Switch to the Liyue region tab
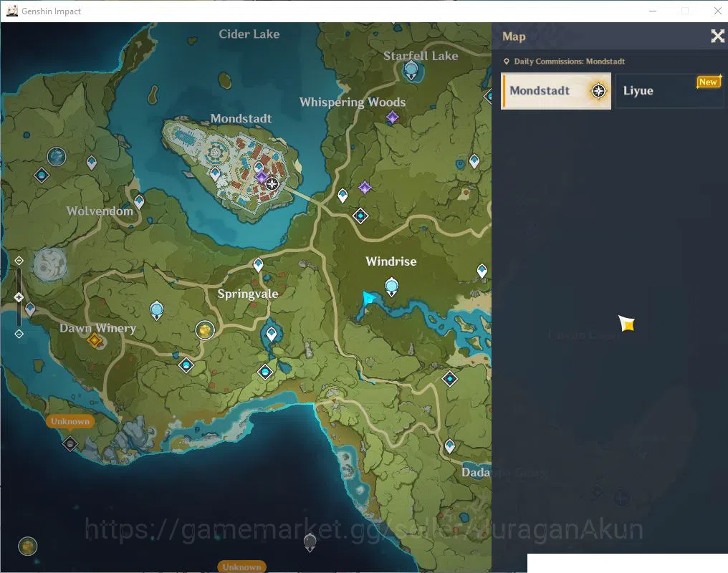 point(669,91)
